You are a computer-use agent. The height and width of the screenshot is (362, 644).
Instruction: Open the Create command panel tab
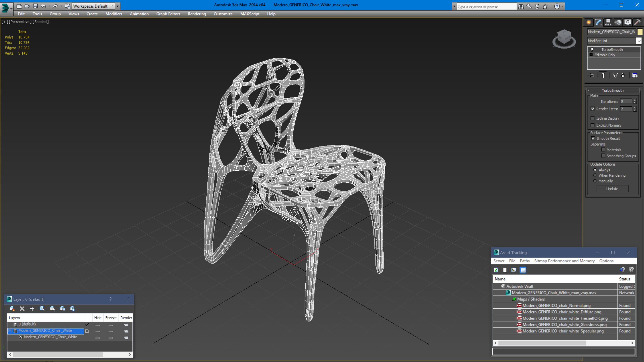(x=589, y=23)
